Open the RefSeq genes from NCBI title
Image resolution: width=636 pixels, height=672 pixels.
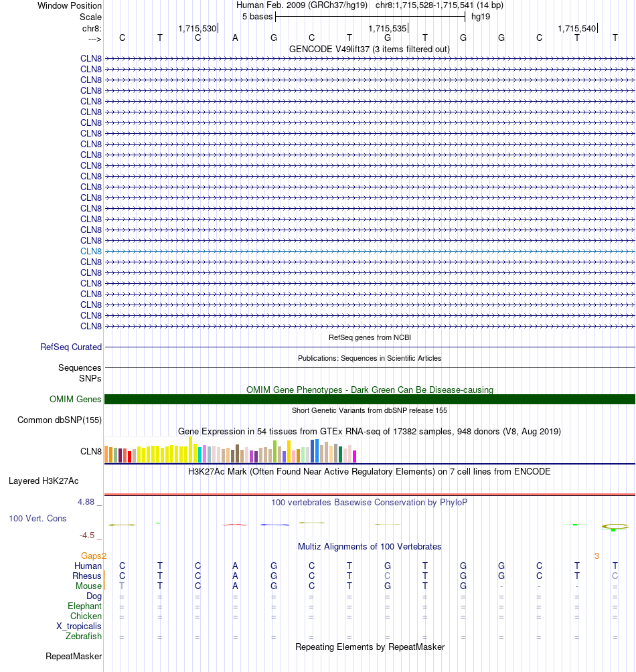tap(370, 337)
